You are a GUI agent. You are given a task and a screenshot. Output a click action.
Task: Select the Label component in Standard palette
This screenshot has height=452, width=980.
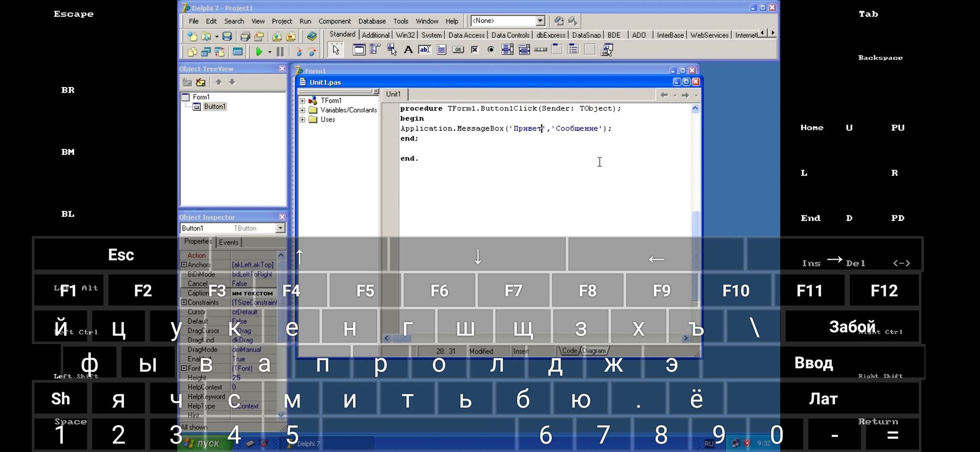408,50
